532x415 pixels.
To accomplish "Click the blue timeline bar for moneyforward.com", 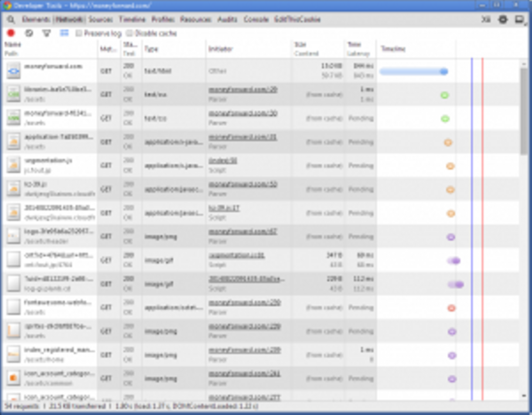I will click(x=414, y=71).
